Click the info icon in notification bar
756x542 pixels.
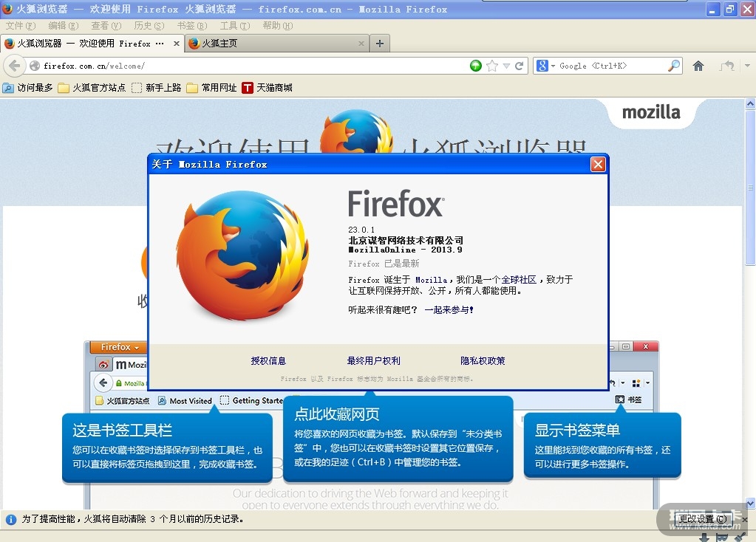pyautogui.click(x=10, y=519)
